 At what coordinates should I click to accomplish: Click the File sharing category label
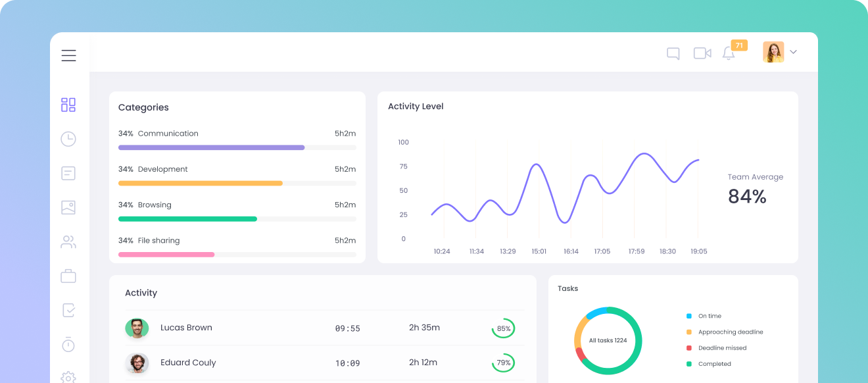(x=158, y=240)
